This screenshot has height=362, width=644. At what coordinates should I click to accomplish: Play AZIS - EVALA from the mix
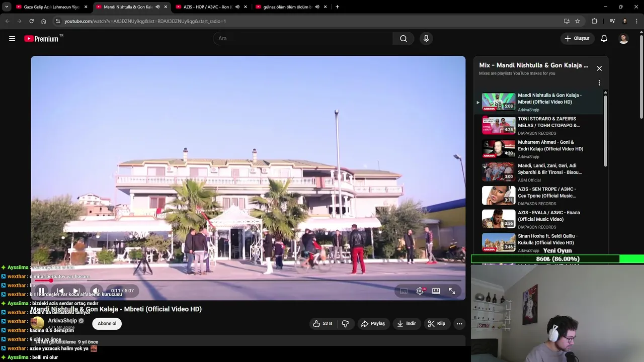click(539, 220)
